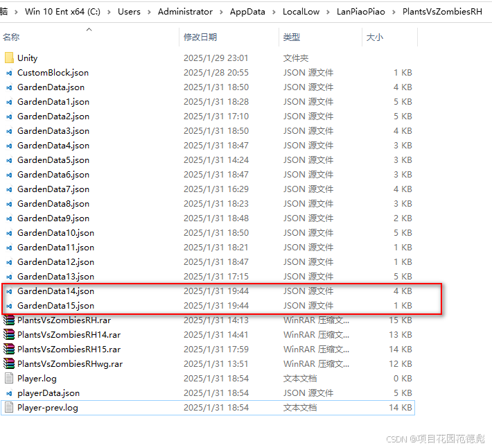492x448 pixels.
Task: Click the playerData.json file icon
Action: (x=9, y=393)
